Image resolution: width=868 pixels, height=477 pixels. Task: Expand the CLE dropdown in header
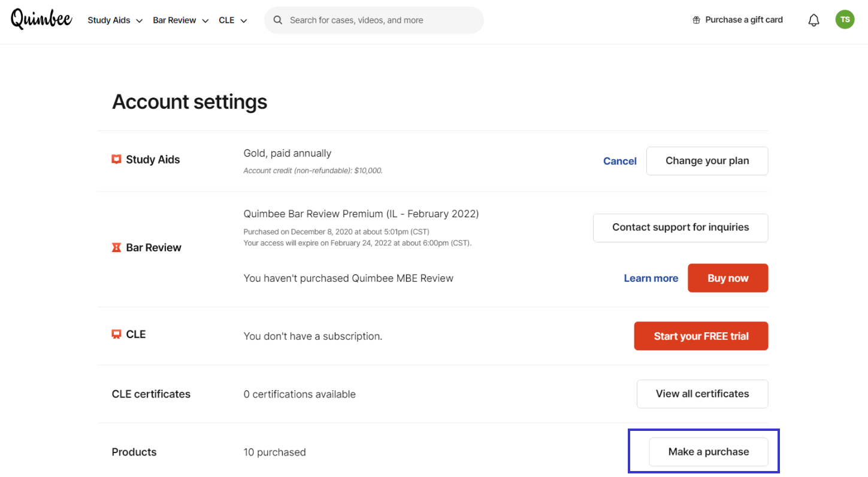pos(233,20)
